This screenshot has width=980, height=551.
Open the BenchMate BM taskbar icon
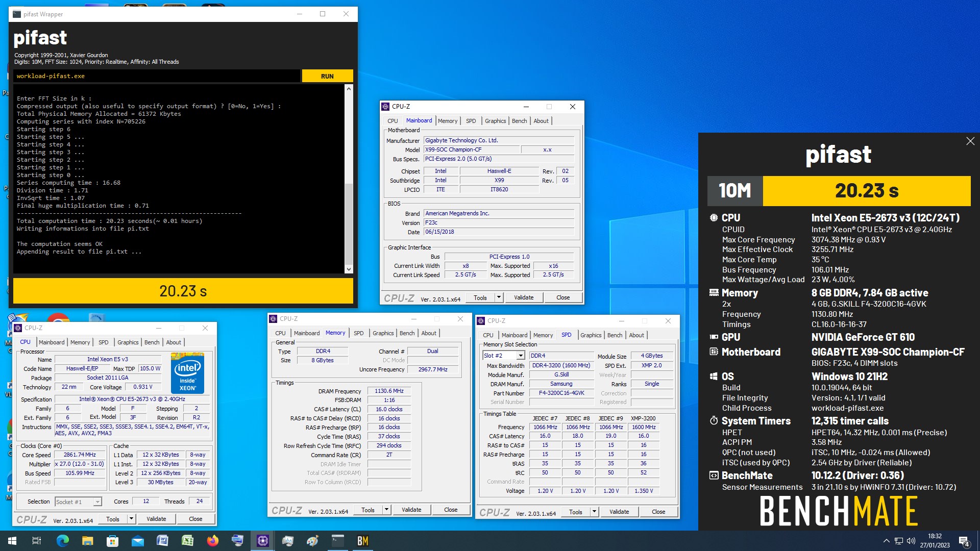click(x=363, y=541)
